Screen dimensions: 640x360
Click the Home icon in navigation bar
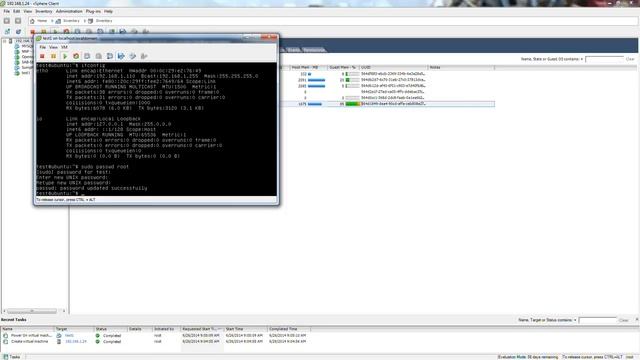click(x=32, y=21)
